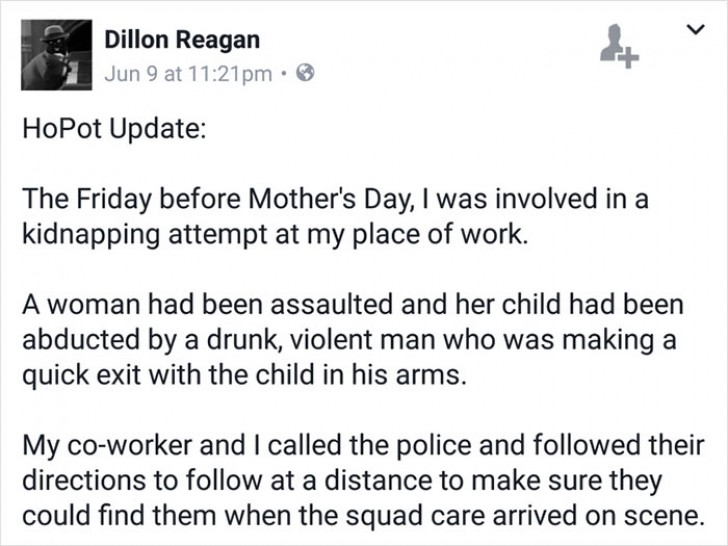Screen dimensions: 728x546
Task: Click the line starting "abducted by a drunk"
Action: click(x=349, y=341)
